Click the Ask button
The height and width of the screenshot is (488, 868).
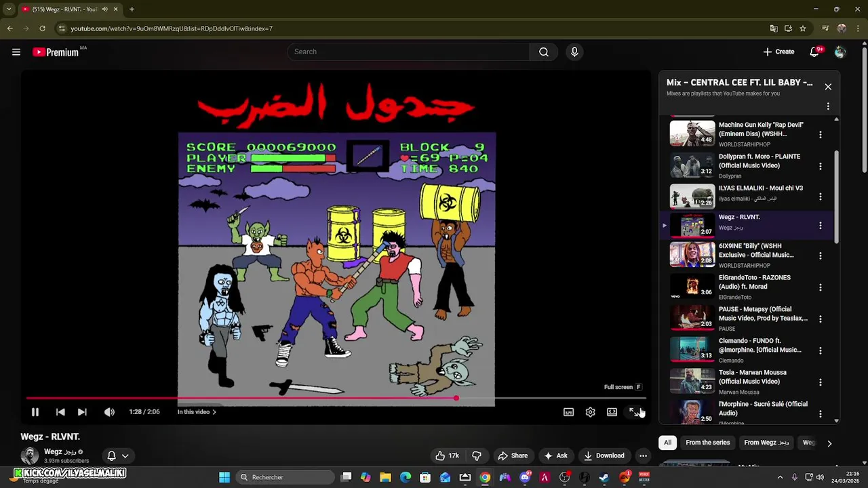coord(555,455)
